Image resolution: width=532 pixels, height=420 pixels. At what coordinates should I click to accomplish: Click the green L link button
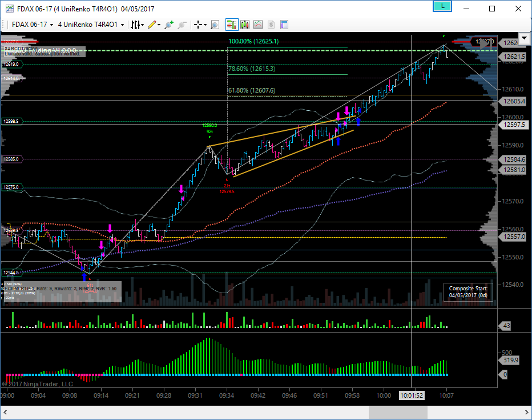pyautogui.click(x=442, y=6)
